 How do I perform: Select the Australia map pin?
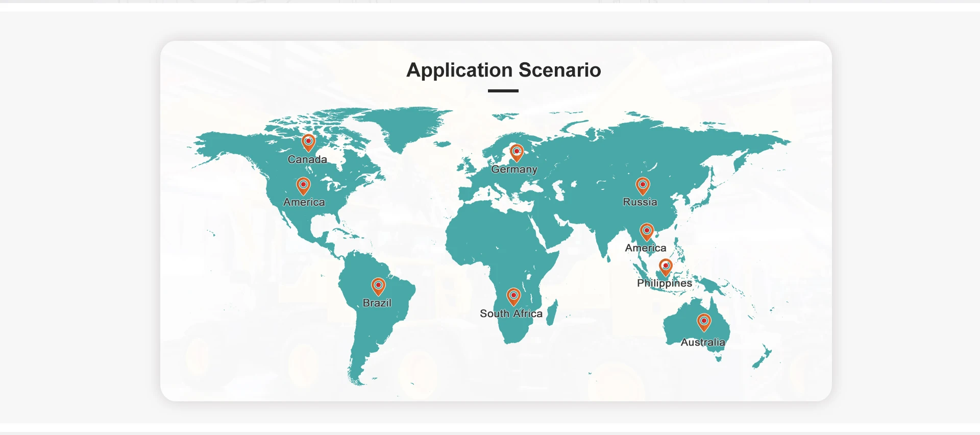pos(704,322)
